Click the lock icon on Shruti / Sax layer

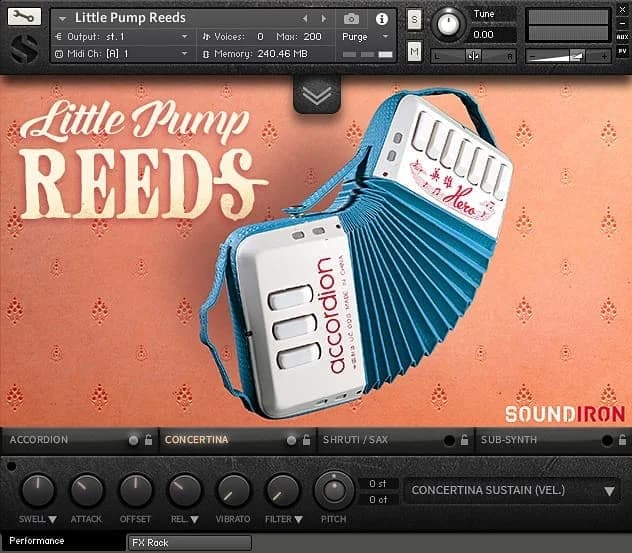point(463,440)
